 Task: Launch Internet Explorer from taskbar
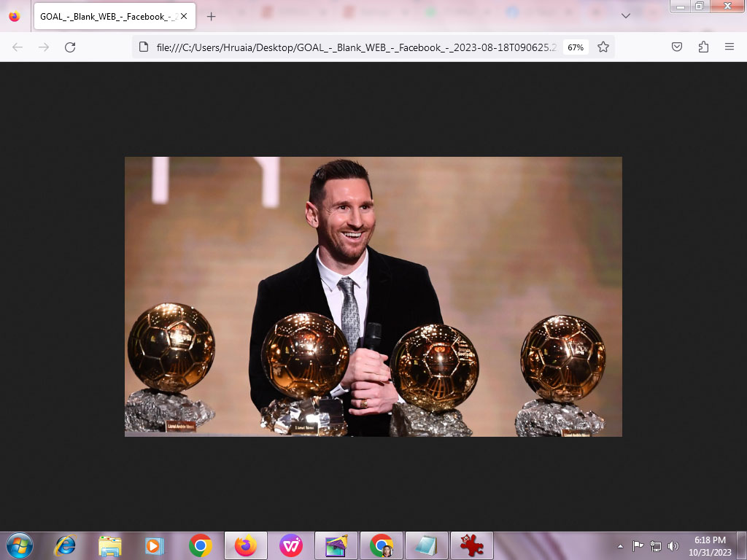65,545
